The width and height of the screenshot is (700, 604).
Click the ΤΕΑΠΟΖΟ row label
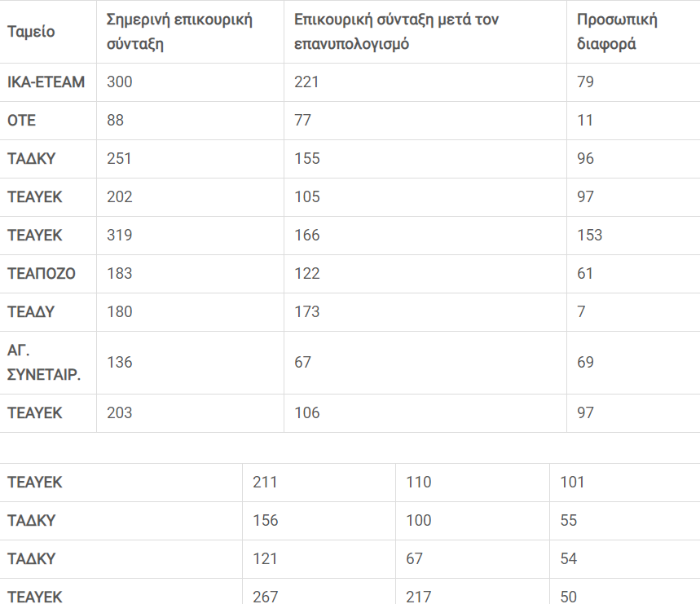pyautogui.click(x=42, y=274)
